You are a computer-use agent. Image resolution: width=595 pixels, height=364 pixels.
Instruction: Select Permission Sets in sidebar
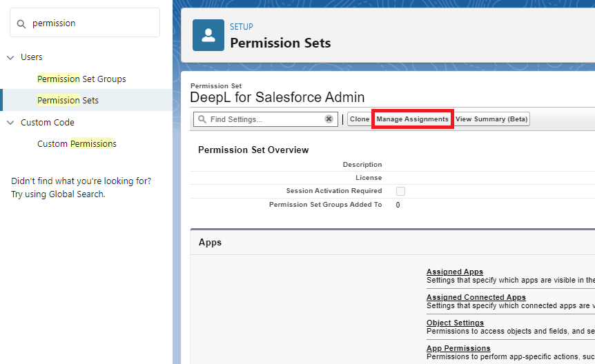click(x=68, y=100)
